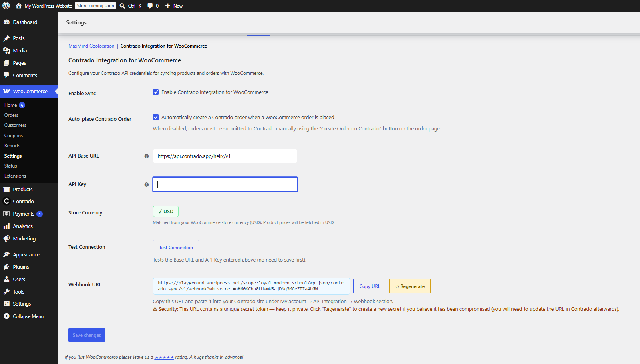
Task: Open WooCommerce Reports submenu item
Action: 12,146
